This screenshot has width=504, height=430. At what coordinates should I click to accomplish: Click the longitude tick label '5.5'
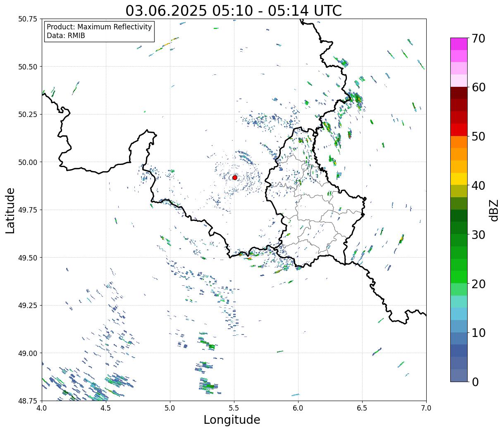234,408
